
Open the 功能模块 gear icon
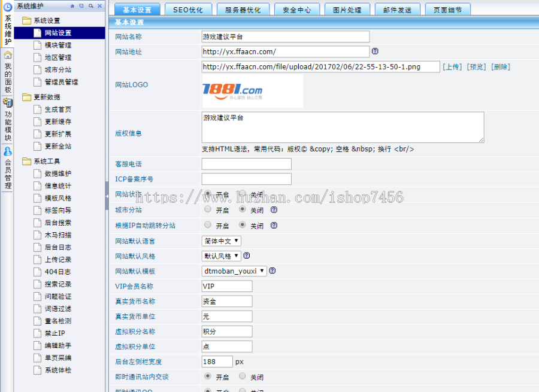click(8, 102)
